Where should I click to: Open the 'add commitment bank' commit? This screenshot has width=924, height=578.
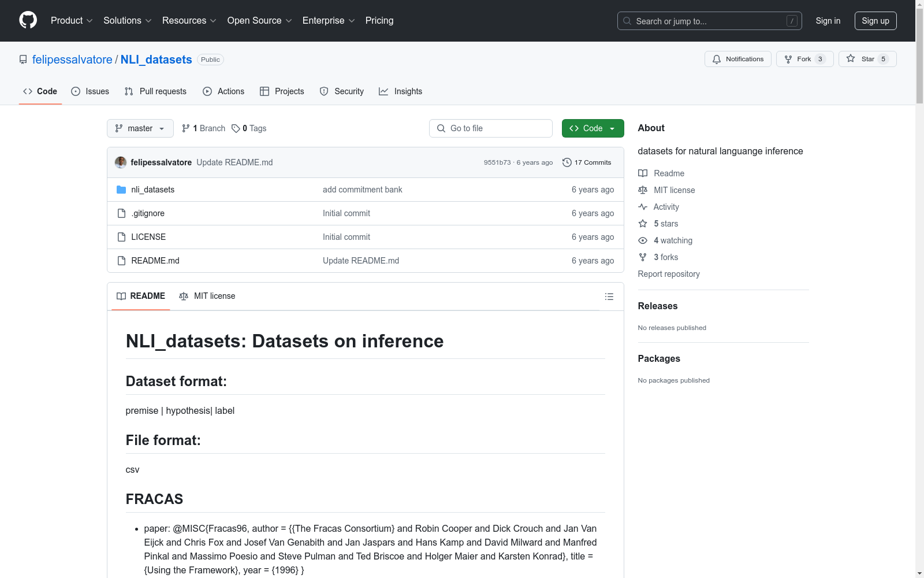363,190
